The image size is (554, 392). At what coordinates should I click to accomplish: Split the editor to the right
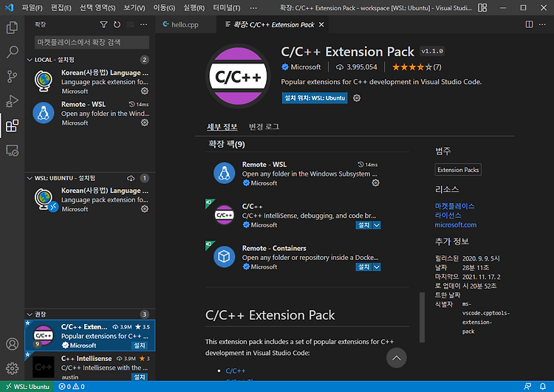point(529,24)
